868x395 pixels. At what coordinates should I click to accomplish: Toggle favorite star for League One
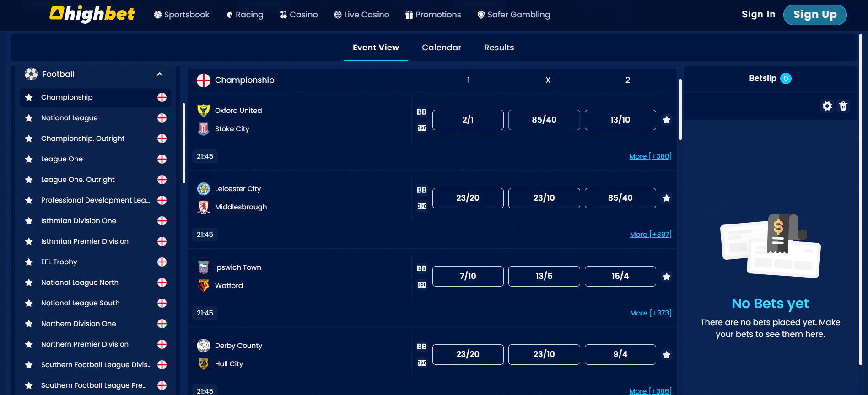(x=29, y=159)
